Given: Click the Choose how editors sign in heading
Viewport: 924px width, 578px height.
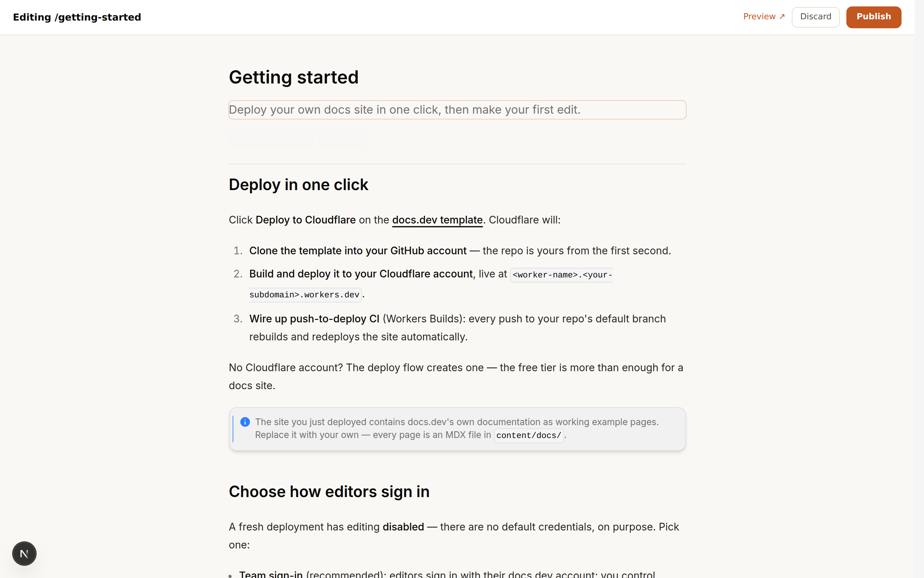Looking at the screenshot, I should tap(329, 492).
